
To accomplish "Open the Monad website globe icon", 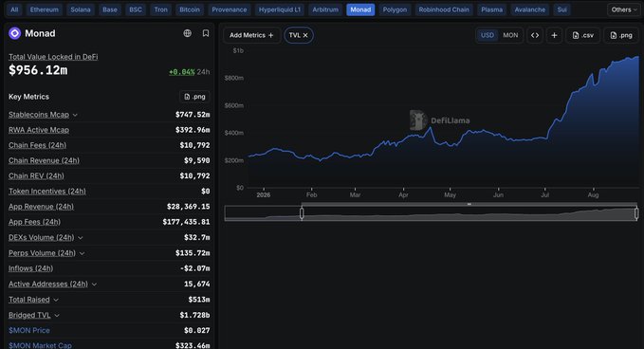I will click(187, 33).
